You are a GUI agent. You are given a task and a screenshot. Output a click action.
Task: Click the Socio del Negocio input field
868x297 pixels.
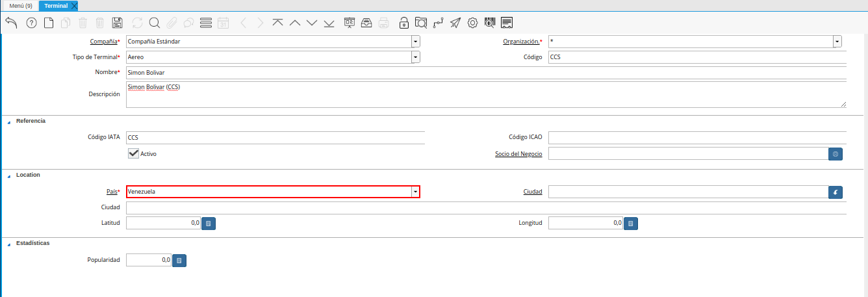click(688, 154)
